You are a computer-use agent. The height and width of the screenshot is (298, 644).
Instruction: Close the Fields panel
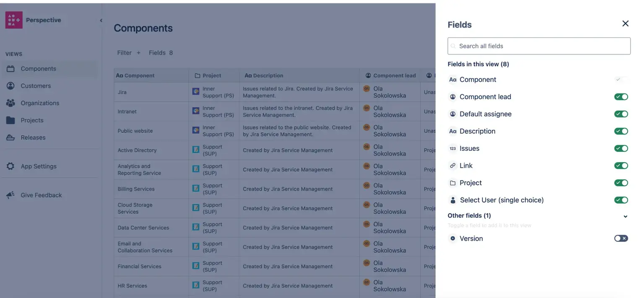pos(625,24)
